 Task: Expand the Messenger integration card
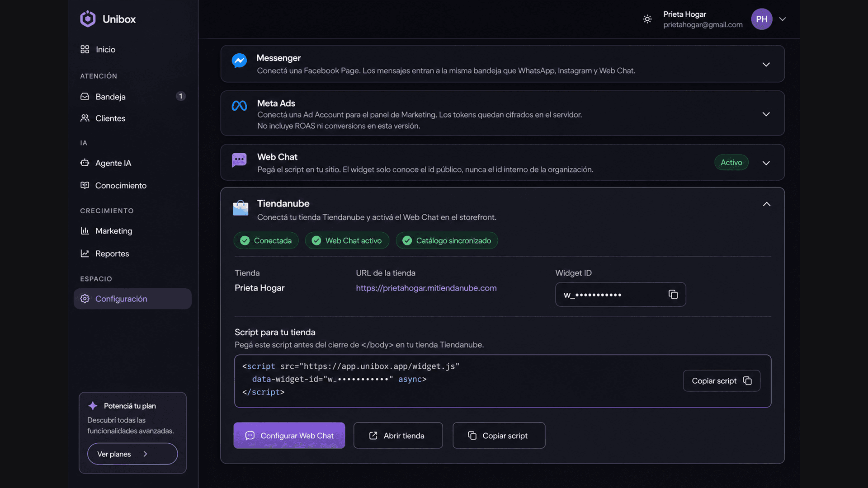[x=766, y=65]
